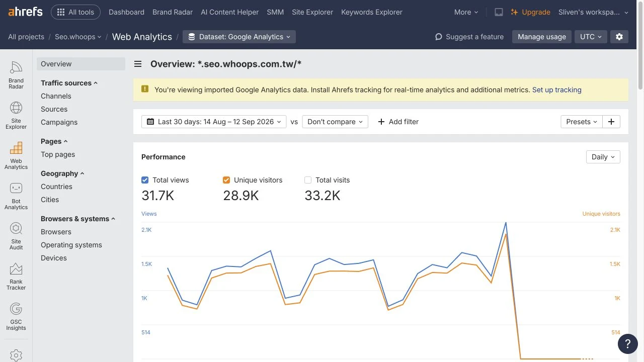644x362 pixels.
Task: Open the Don't compare dropdown
Action: (335, 122)
